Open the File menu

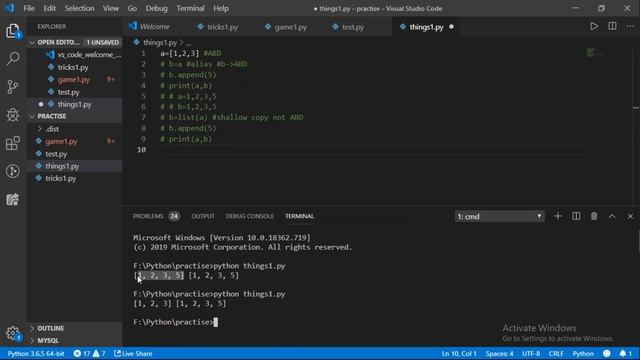coord(29,8)
